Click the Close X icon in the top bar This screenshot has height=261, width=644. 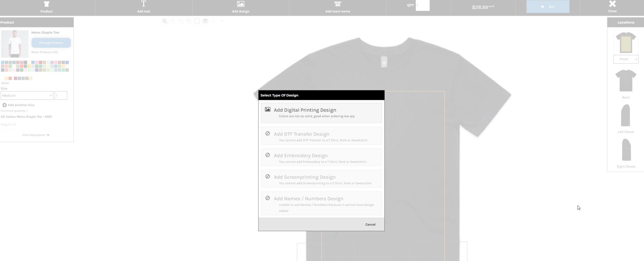click(612, 4)
